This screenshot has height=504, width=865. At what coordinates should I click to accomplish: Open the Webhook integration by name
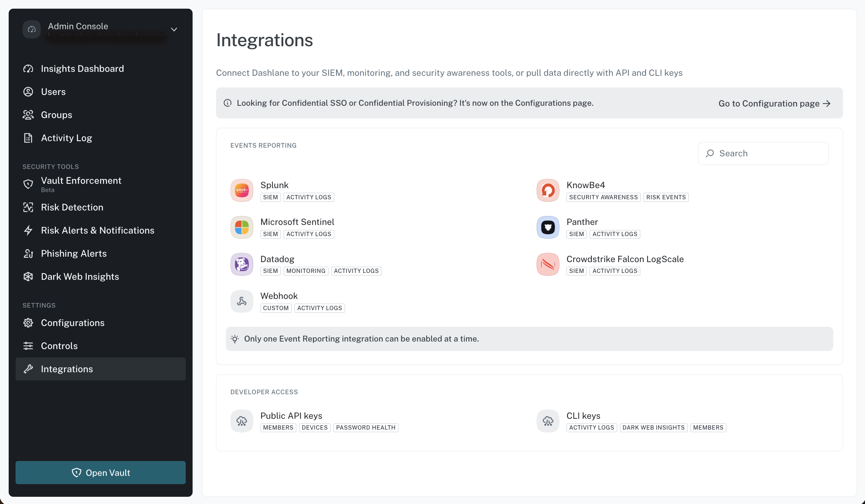(x=279, y=296)
